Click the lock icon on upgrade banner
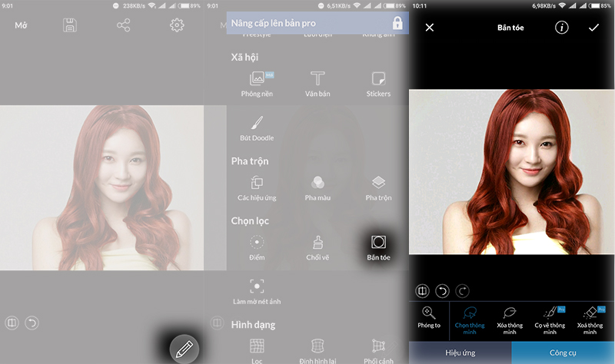This screenshot has height=364, width=615. 397,23
